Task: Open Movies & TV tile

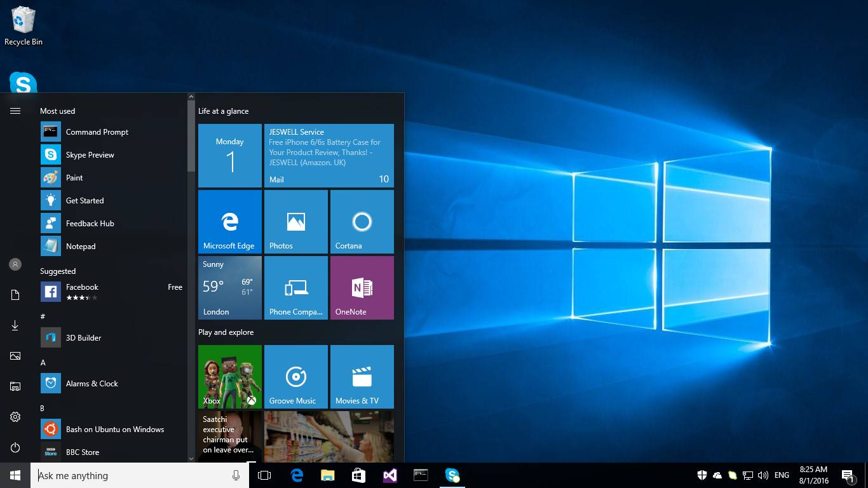Action: tap(362, 377)
